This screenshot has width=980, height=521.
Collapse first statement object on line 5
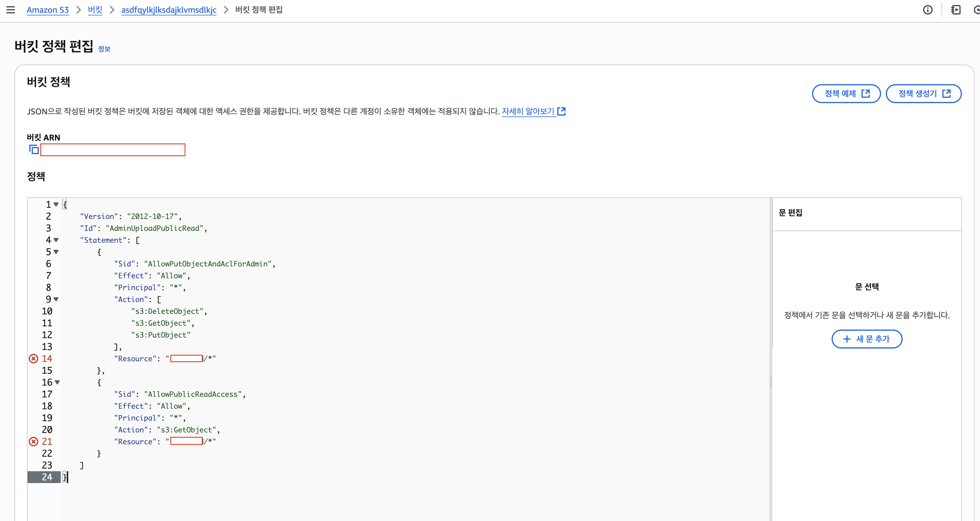56,252
